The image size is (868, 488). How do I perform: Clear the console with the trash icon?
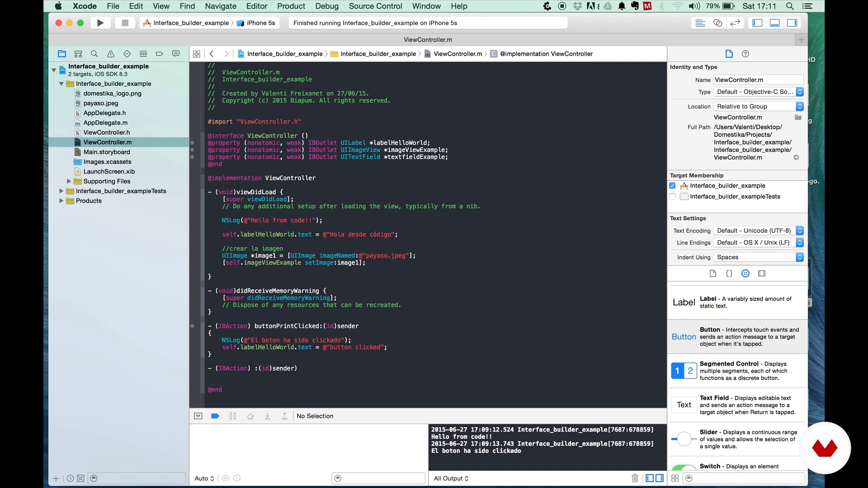(x=635, y=478)
